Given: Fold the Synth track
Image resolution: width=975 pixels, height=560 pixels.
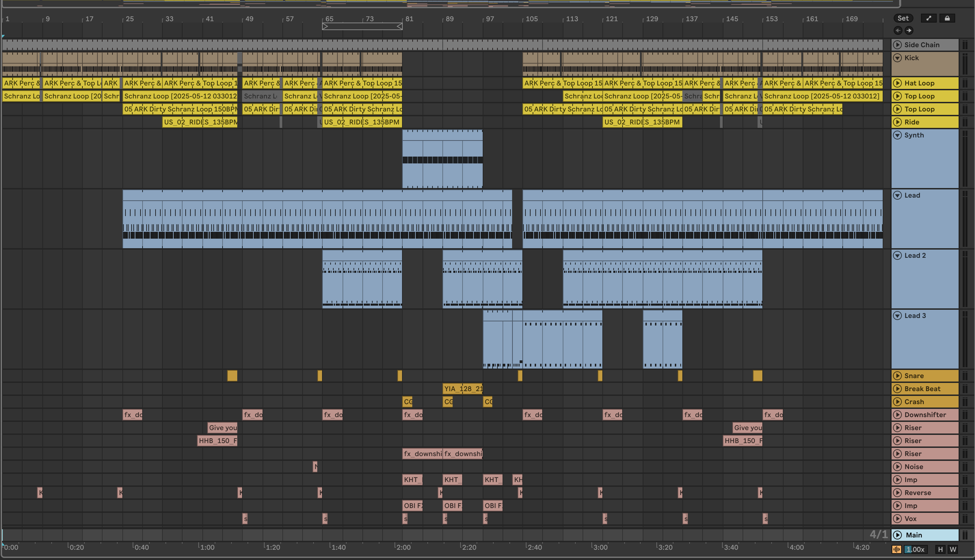Looking at the screenshot, I should (897, 135).
